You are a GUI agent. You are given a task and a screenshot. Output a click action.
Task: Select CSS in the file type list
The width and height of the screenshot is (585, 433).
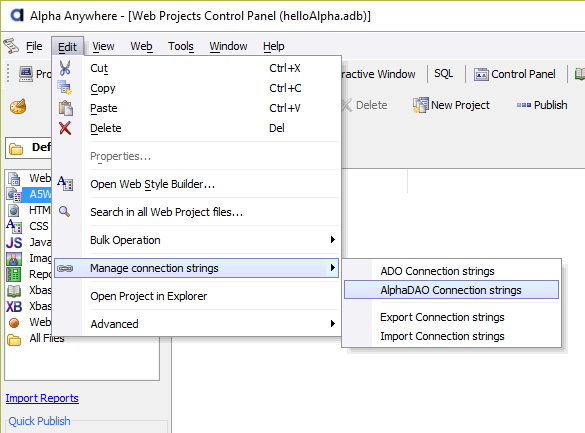point(39,226)
